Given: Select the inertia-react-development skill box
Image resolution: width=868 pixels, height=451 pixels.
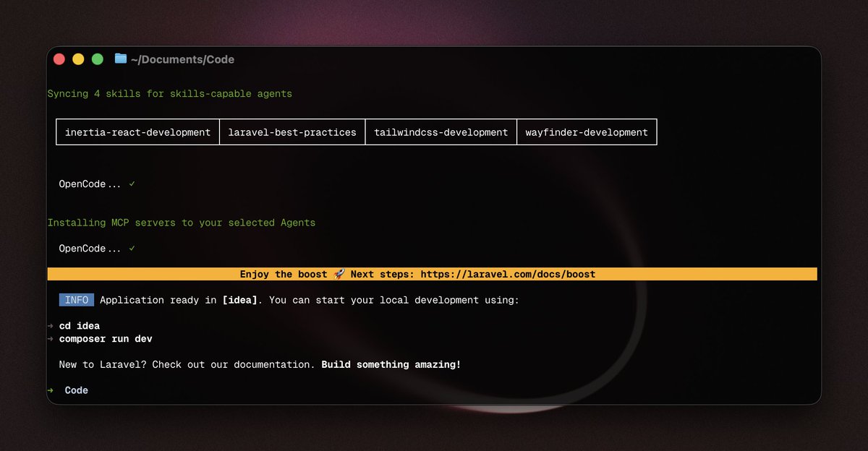Looking at the screenshot, I should (x=137, y=132).
